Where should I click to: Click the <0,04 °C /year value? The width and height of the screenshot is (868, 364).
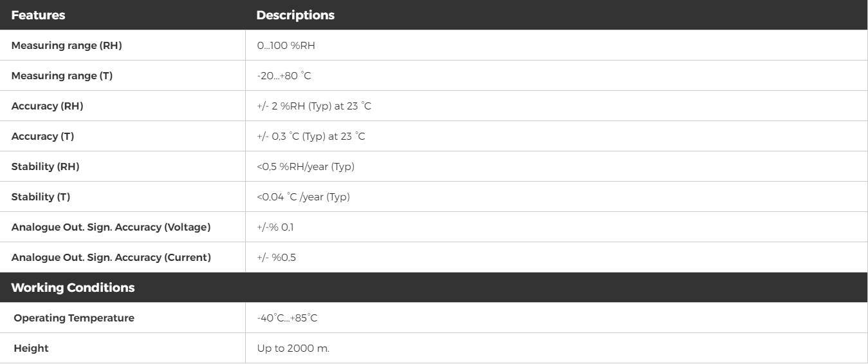(x=303, y=197)
